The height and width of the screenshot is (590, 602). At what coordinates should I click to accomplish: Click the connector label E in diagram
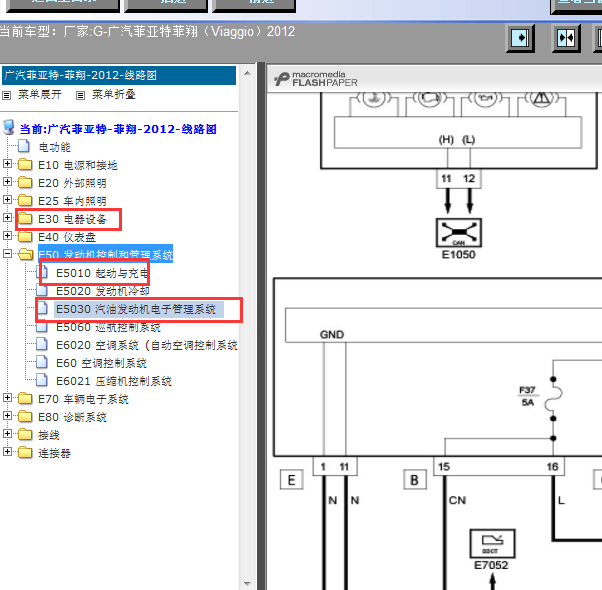[x=291, y=480]
